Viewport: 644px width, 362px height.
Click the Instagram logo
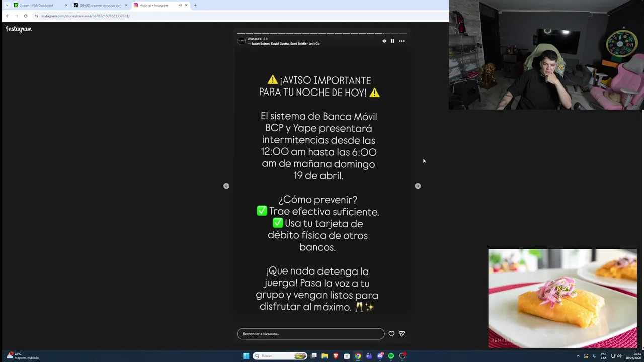click(x=19, y=29)
